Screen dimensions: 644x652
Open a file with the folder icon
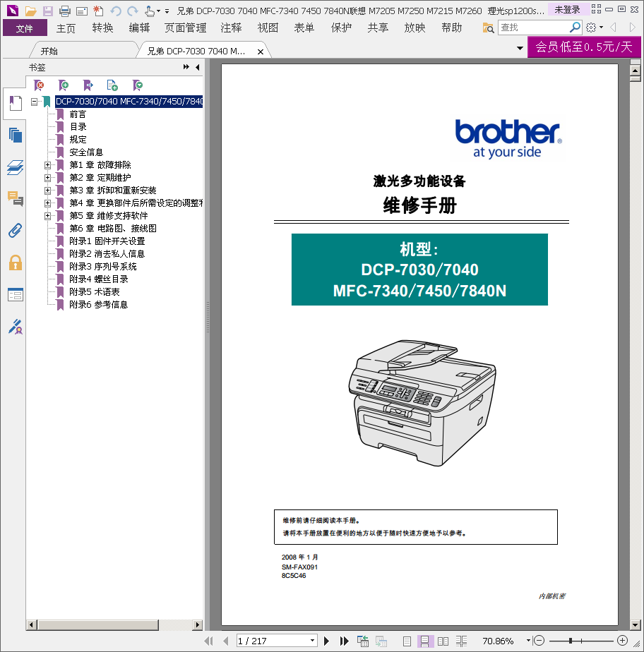click(x=30, y=11)
